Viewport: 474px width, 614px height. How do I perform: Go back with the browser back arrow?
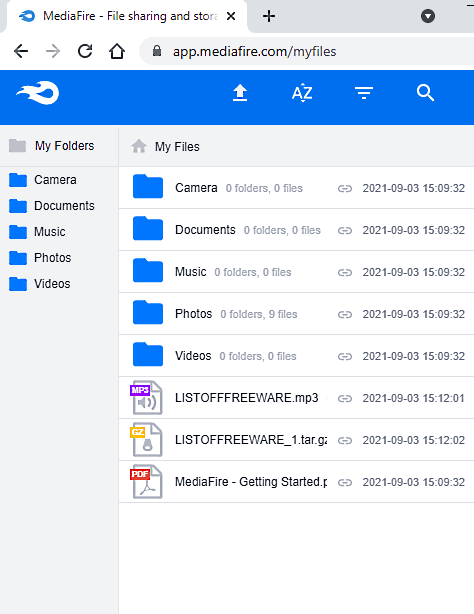tap(21, 51)
